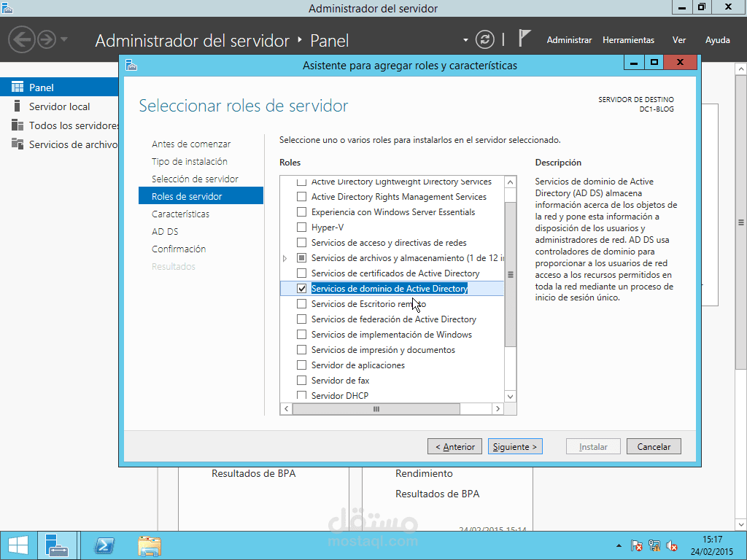
Task: Show hidden icons with the tray arrow
Action: pos(618,545)
